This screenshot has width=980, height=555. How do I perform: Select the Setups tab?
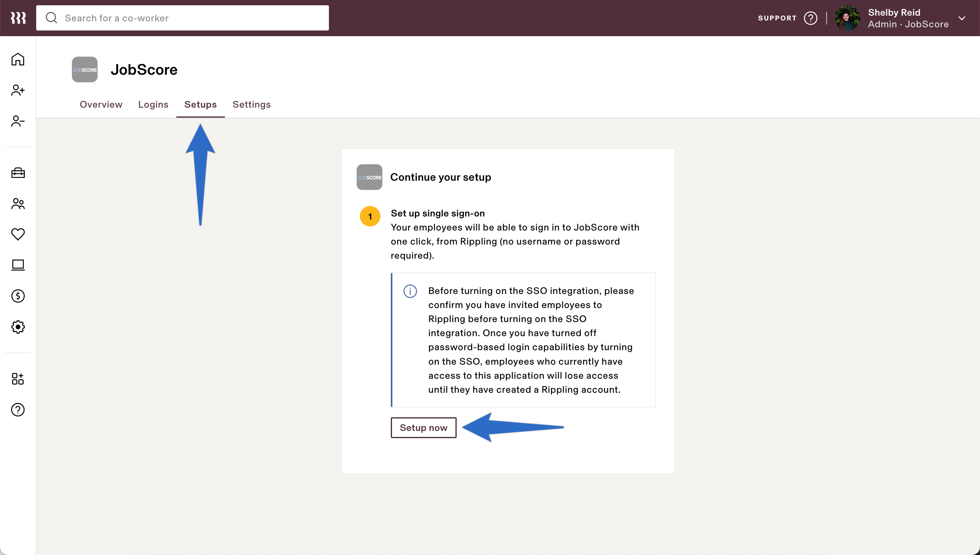pos(200,104)
